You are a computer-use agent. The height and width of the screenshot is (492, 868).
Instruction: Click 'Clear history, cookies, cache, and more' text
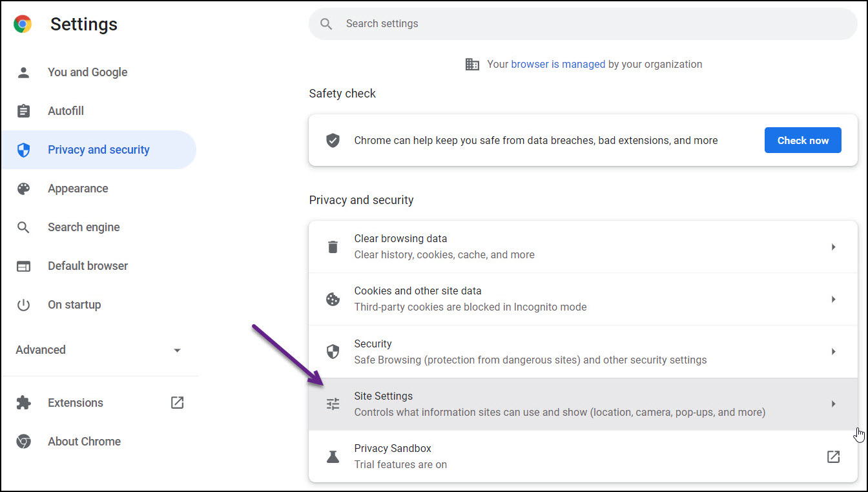(x=444, y=254)
